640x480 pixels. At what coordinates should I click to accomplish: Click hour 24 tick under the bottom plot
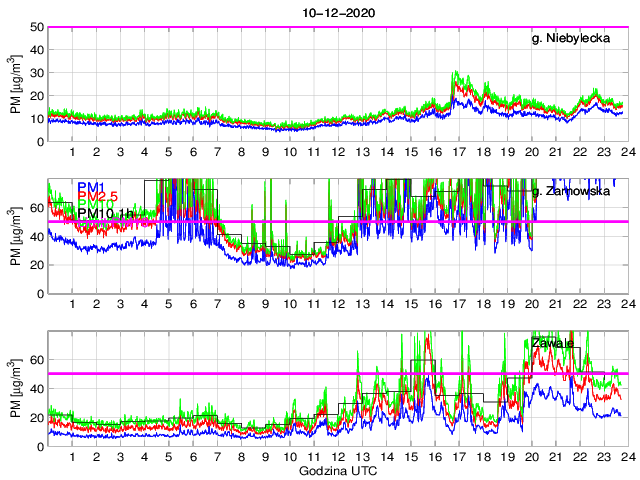click(x=625, y=457)
